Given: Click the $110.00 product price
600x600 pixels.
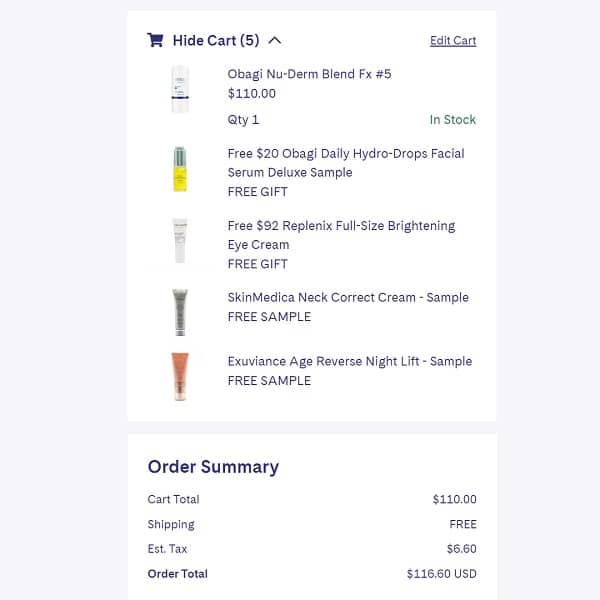Looking at the screenshot, I should (252, 94).
